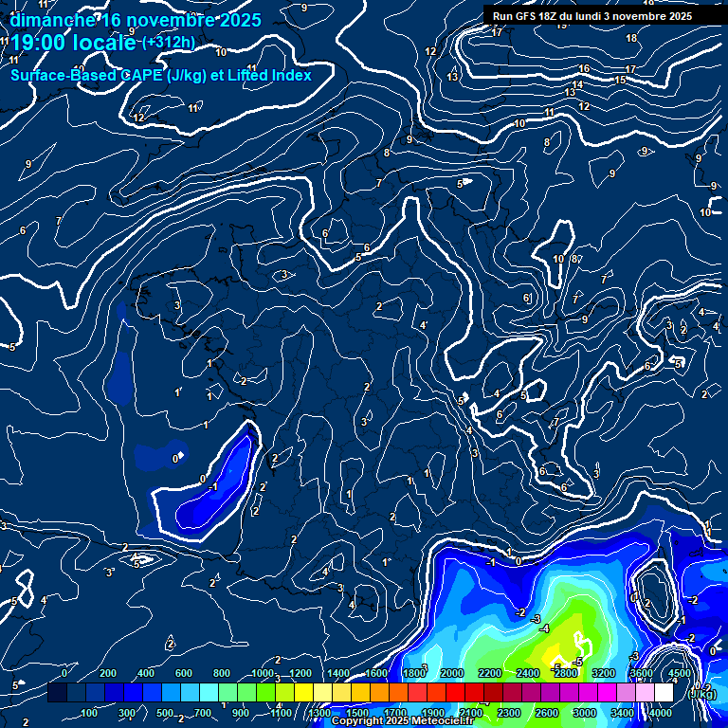Click the '1800' value on the color scale
Screen dimensions: 728x728
click(414, 673)
